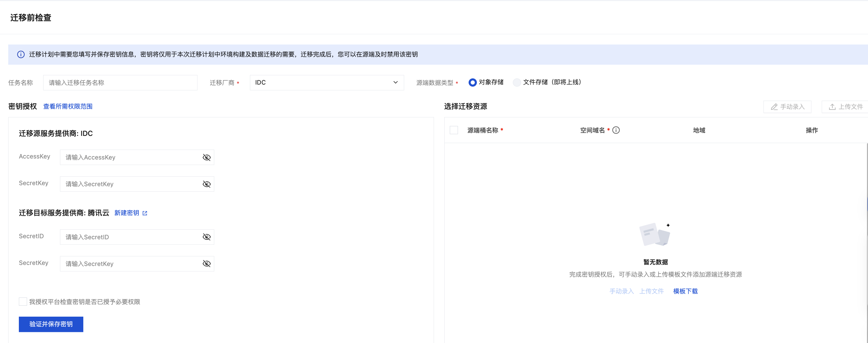Click the 上传文件 button at top right
This screenshot has height=343, width=868.
coord(845,107)
